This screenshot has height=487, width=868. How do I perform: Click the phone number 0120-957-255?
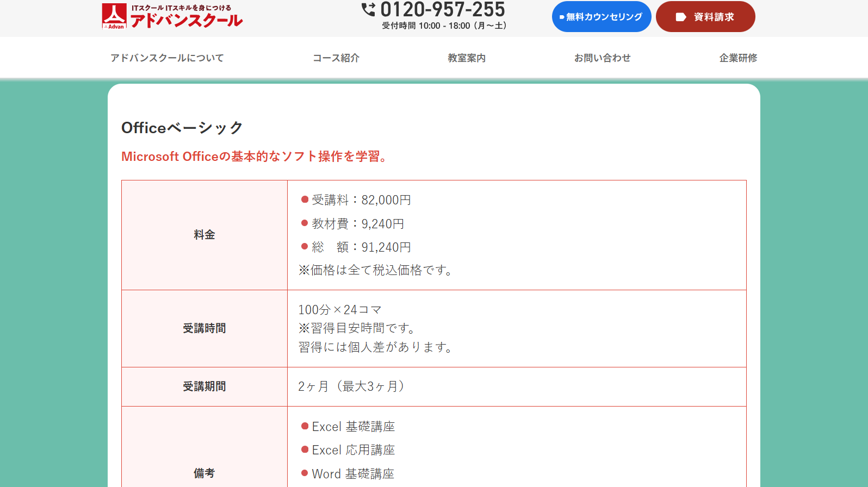click(443, 9)
